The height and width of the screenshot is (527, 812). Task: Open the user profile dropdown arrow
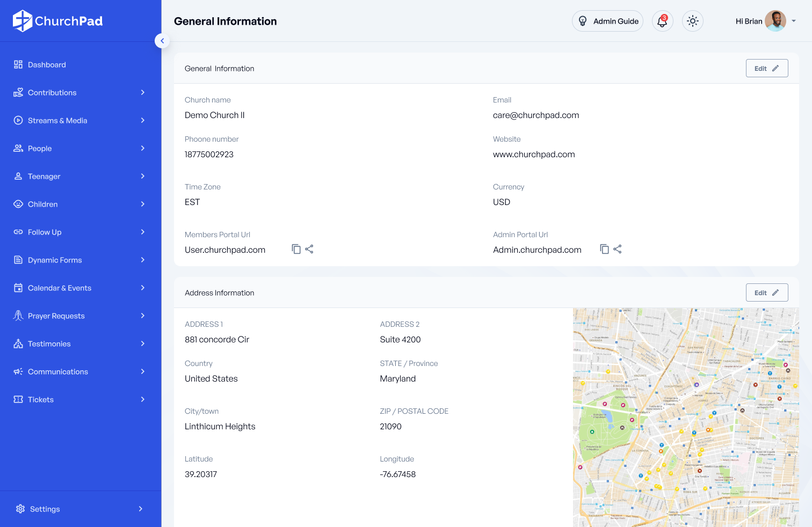point(794,21)
